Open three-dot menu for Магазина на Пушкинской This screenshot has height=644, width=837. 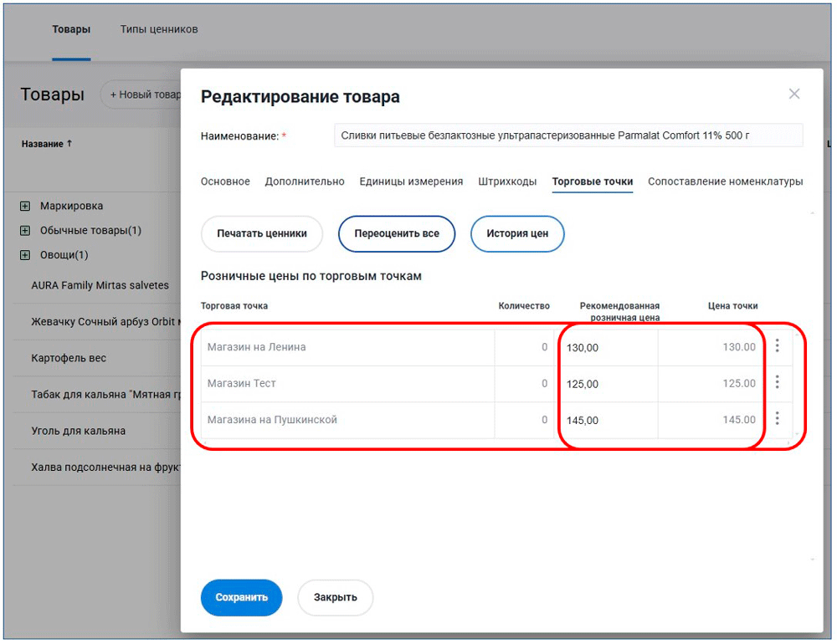[x=777, y=419]
